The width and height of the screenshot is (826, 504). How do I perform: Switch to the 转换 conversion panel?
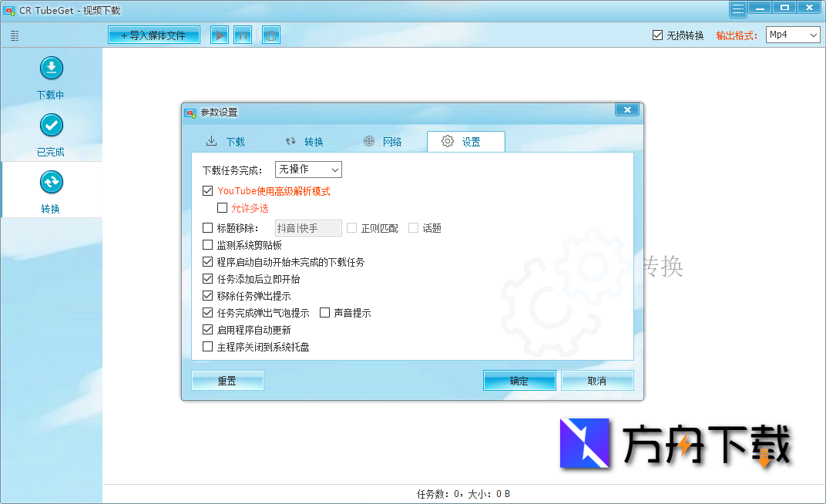[51, 189]
